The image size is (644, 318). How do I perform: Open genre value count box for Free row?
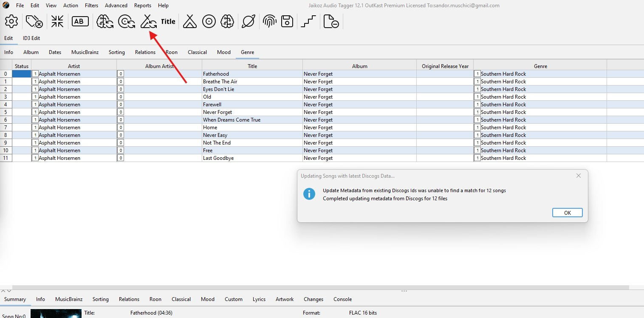pyautogui.click(x=477, y=150)
